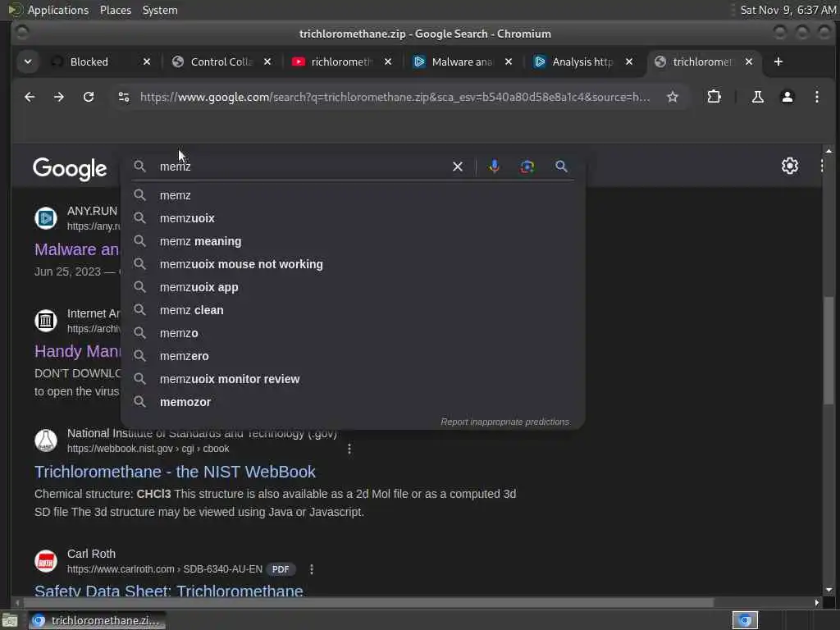Select the 'memz clean' suggestion
The height and width of the screenshot is (630, 840).
tap(353, 310)
